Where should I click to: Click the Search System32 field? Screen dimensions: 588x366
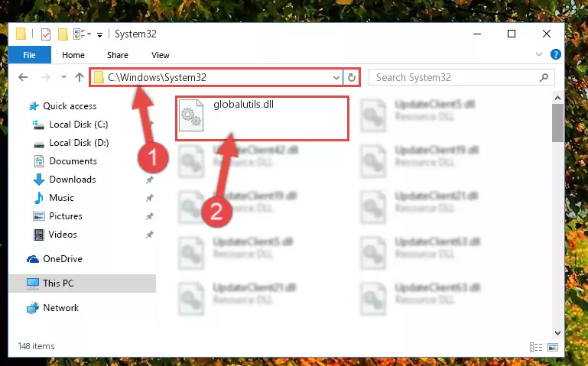coord(461,77)
